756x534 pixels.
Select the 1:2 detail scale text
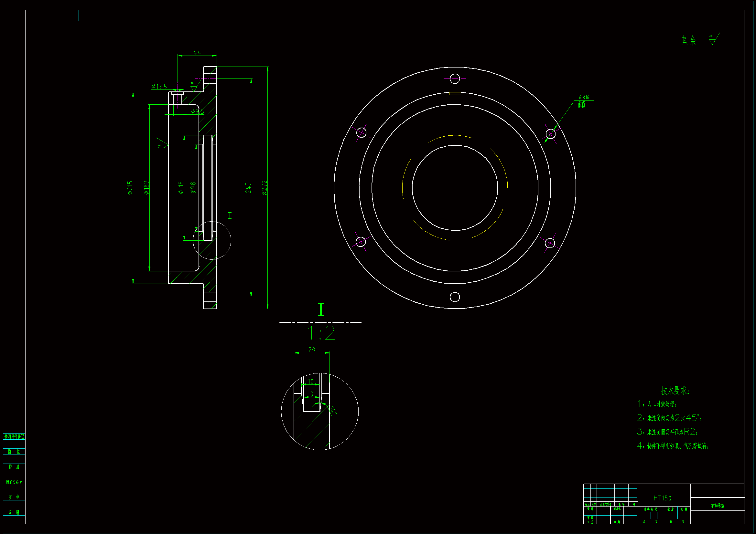coord(321,333)
